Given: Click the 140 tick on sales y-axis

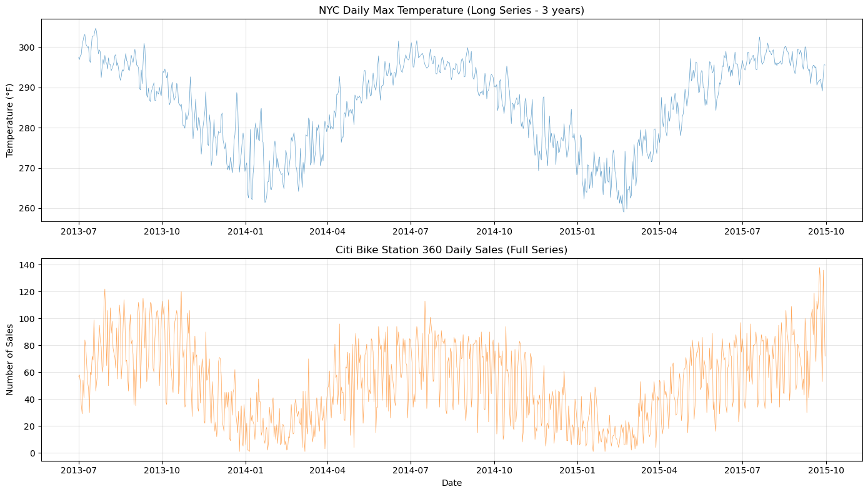Looking at the screenshot, I should [29, 265].
